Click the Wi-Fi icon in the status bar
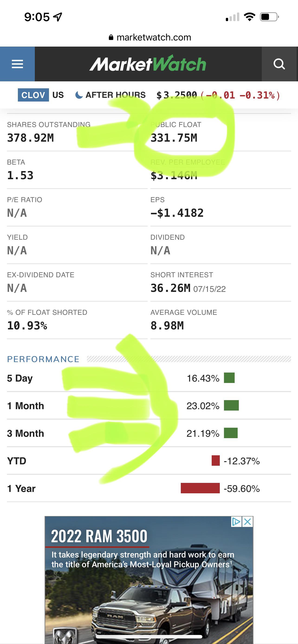 (x=249, y=16)
